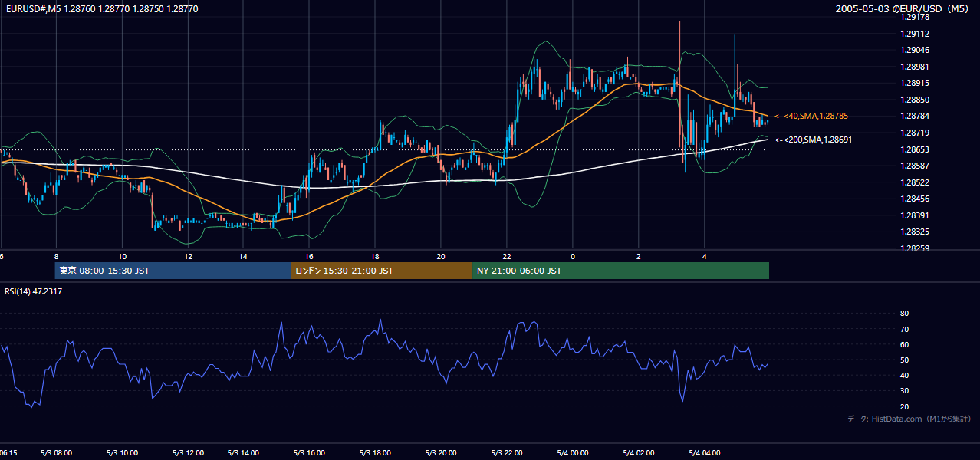Click price level 1.28719 on the axis
Viewport: 980px width, 460px height.
tap(914, 133)
